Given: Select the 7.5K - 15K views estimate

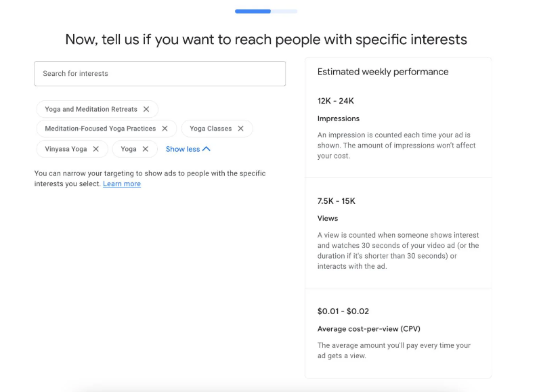Looking at the screenshot, I should click(x=337, y=201).
